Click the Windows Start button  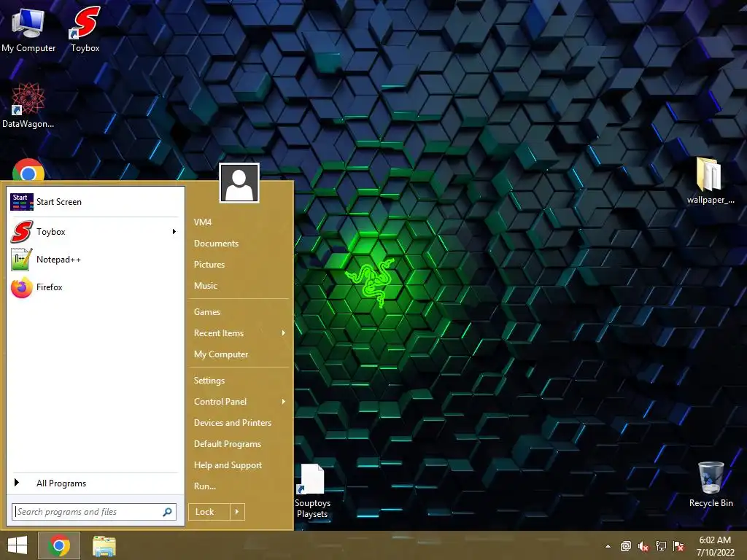pos(18,545)
